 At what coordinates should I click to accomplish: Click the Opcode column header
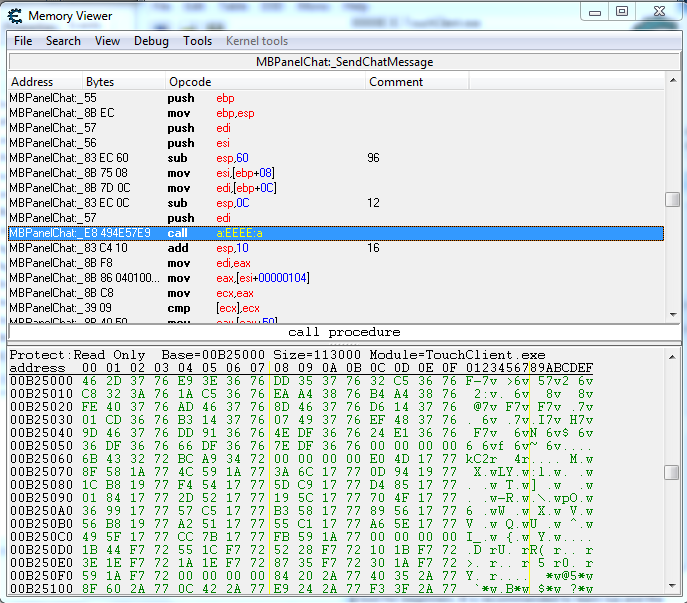tap(190, 82)
